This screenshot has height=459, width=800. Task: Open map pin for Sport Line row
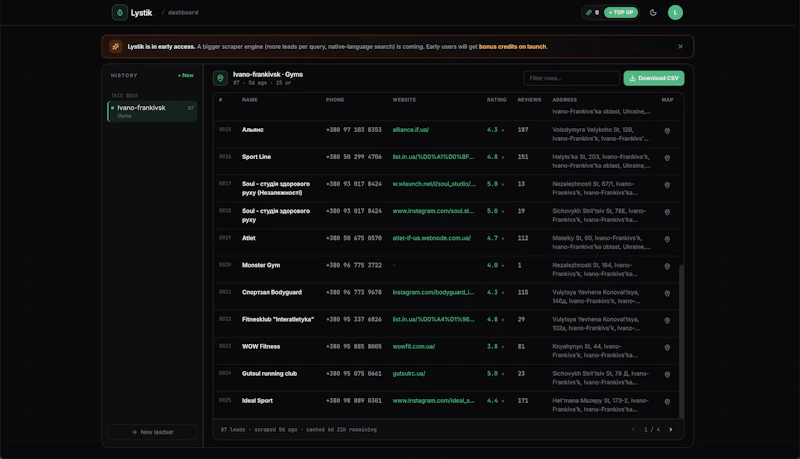(667, 158)
